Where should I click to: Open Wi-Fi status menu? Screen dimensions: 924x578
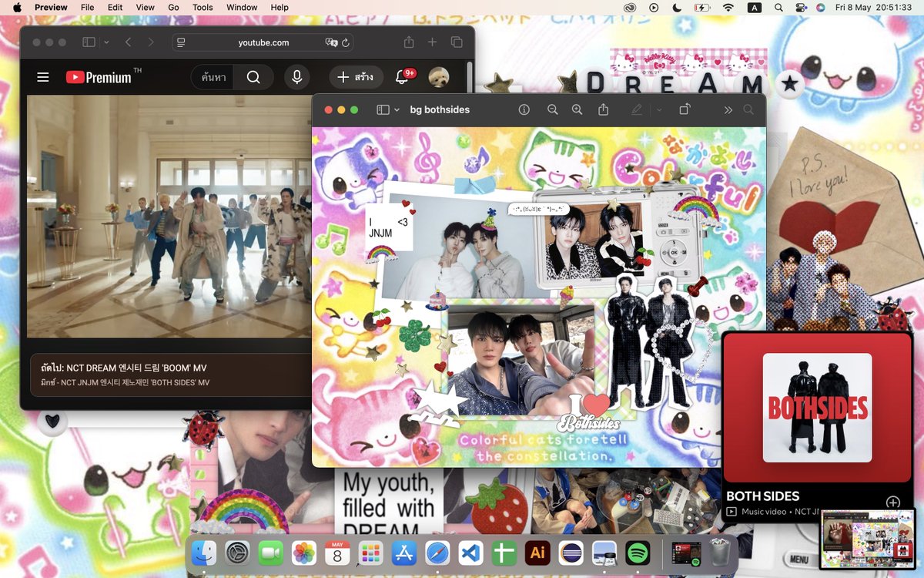pyautogui.click(x=728, y=7)
